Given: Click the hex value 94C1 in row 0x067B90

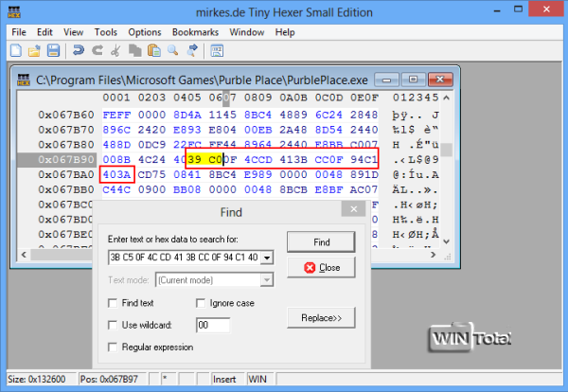Looking at the screenshot, I should click(364, 159).
